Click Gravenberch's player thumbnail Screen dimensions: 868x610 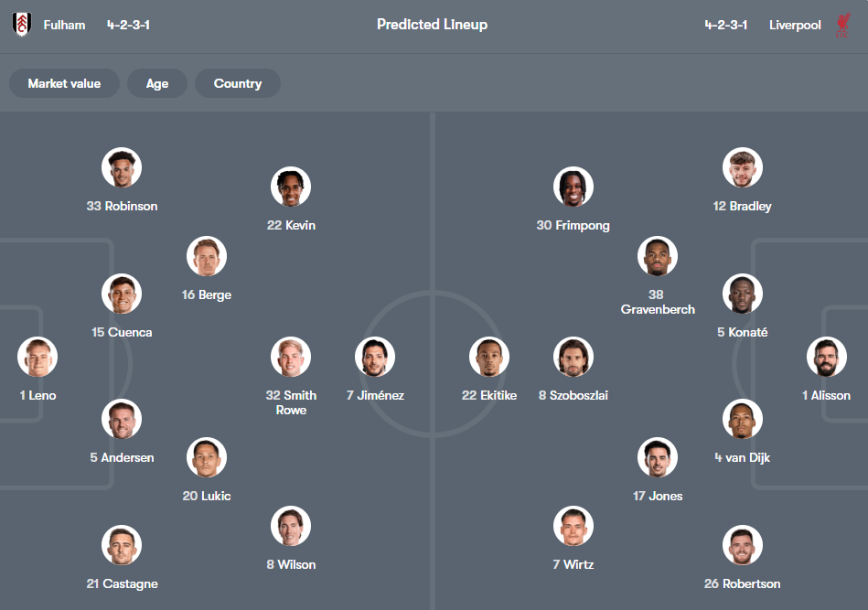coord(657,255)
